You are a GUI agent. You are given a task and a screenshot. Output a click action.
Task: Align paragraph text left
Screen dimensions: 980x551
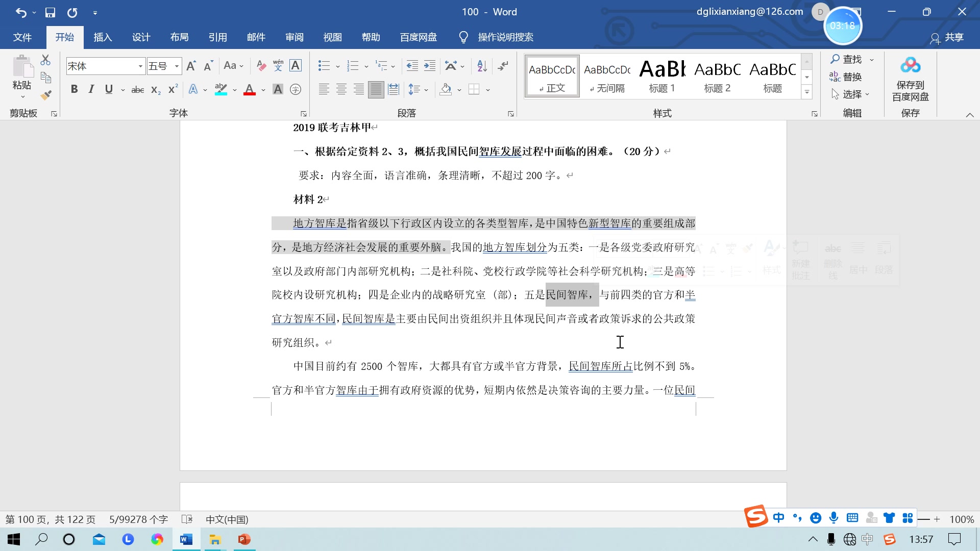coord(324,90)
